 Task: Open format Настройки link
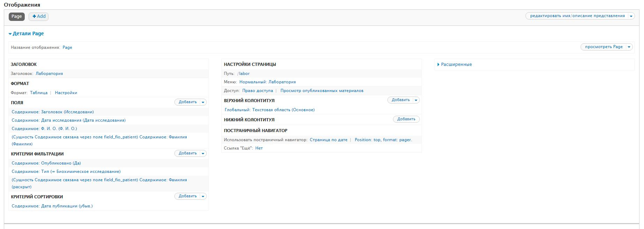66,93
